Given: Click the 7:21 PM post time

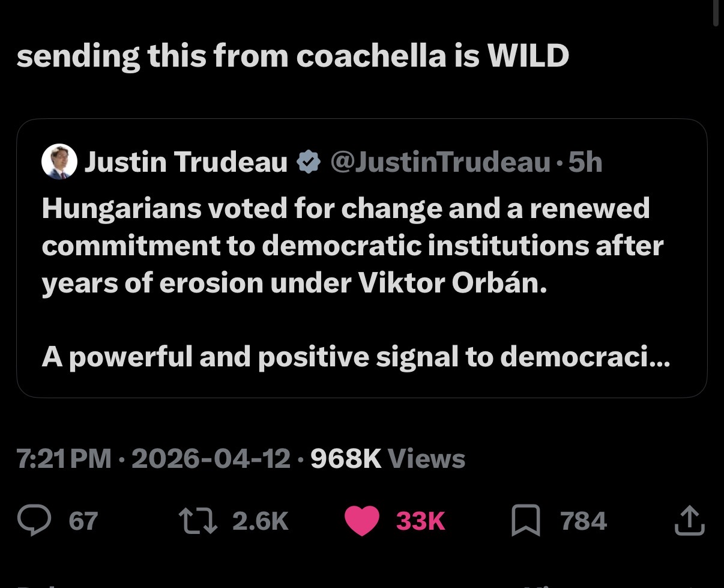Looking at the screenshot, I should click(x=64, y=459).
